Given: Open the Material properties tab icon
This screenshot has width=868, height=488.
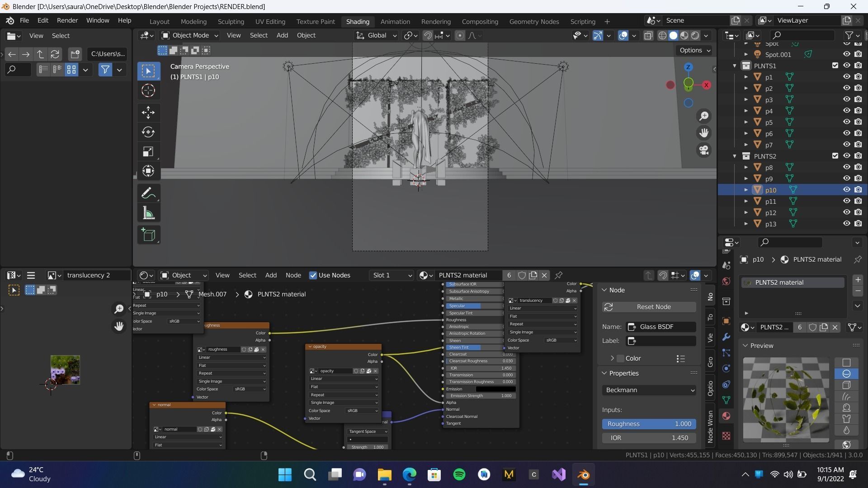Looking at the screenshot, I should [x=726, y=416].
